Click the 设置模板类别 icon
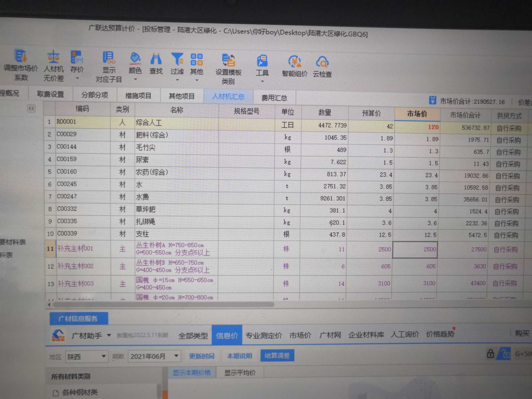532x399 pixels. (x=228, y=60)
